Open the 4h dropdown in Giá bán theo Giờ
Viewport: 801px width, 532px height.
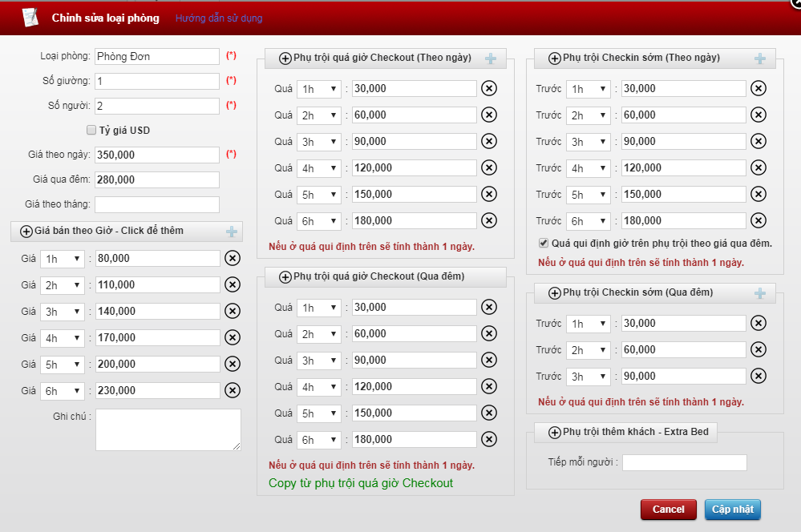(x=63, y=338)
